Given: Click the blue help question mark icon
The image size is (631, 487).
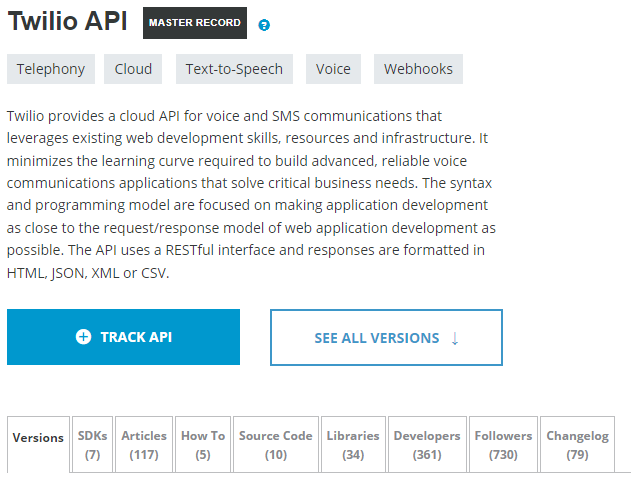Looking at the screenshot, I should point(264,24).
